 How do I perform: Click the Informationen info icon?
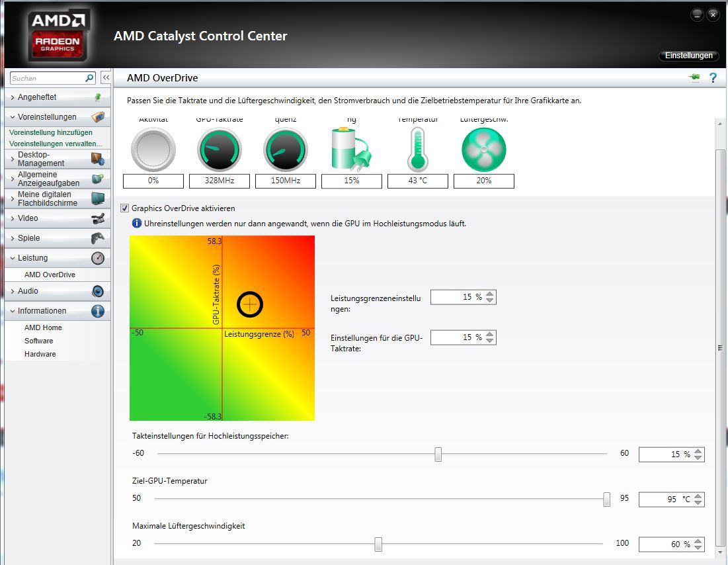(x=98, y=311)
